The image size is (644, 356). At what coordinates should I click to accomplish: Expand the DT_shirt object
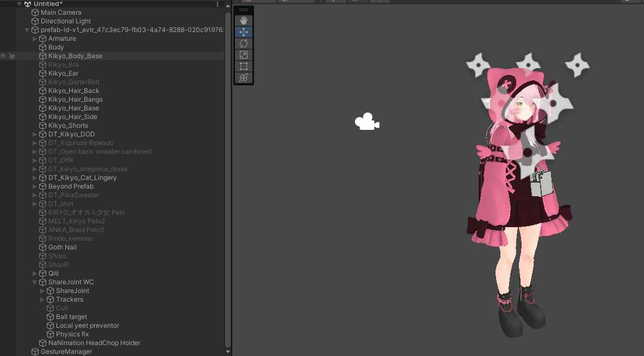coord(34,204)
